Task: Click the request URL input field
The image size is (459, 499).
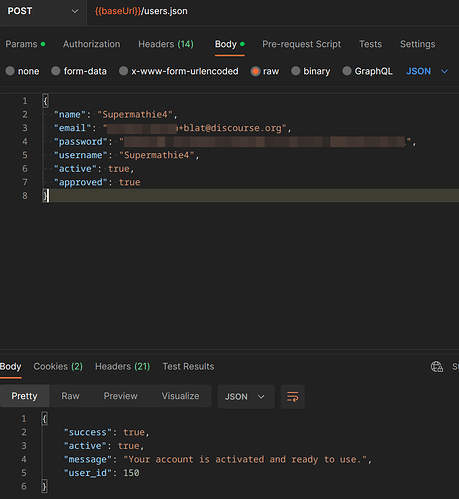Action: [x=273, y=12]
